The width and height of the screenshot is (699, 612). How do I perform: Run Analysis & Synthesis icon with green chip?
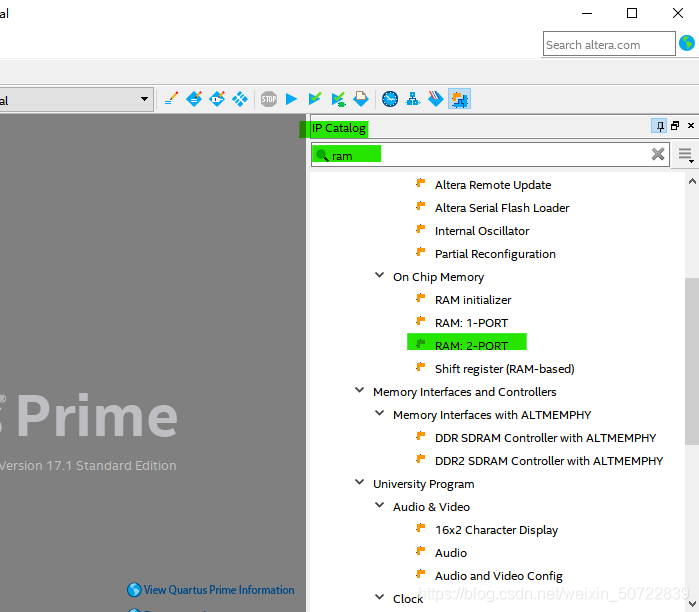[x=338, y=99]
